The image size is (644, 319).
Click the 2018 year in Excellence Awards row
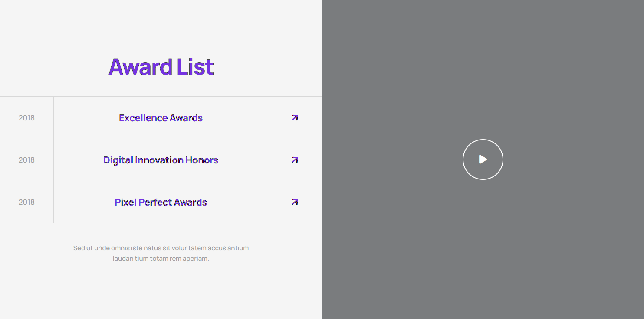point(26,118)
